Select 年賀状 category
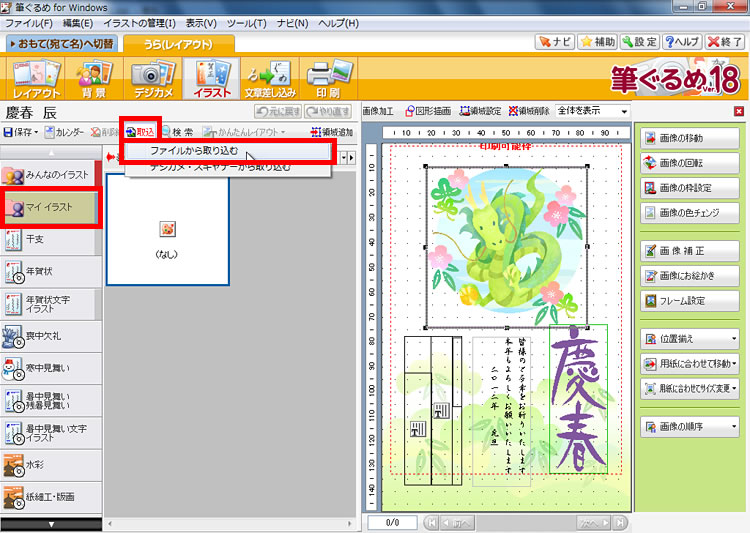Image resolution: width=750 pixels, height=533 pixels. [x=51, y=272]
